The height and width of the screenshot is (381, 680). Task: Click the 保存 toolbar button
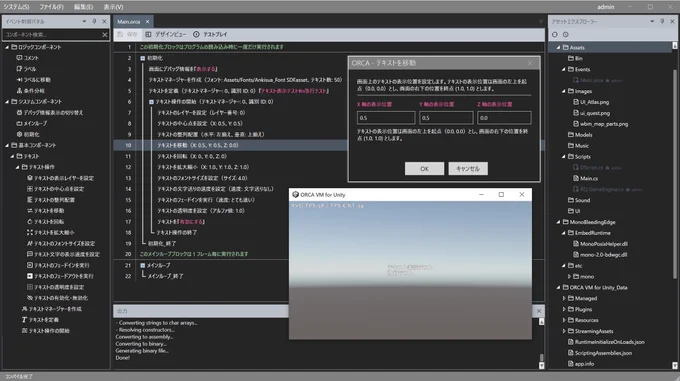point(128,34)
